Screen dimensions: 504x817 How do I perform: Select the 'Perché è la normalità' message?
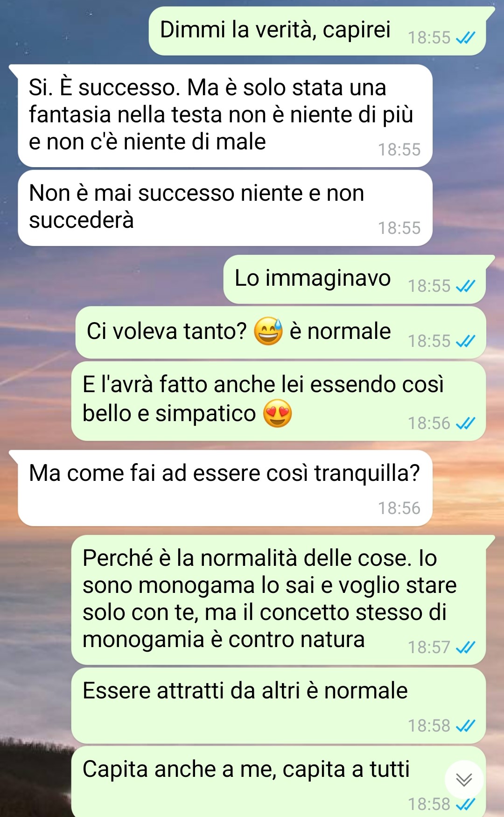coord(279,600)
